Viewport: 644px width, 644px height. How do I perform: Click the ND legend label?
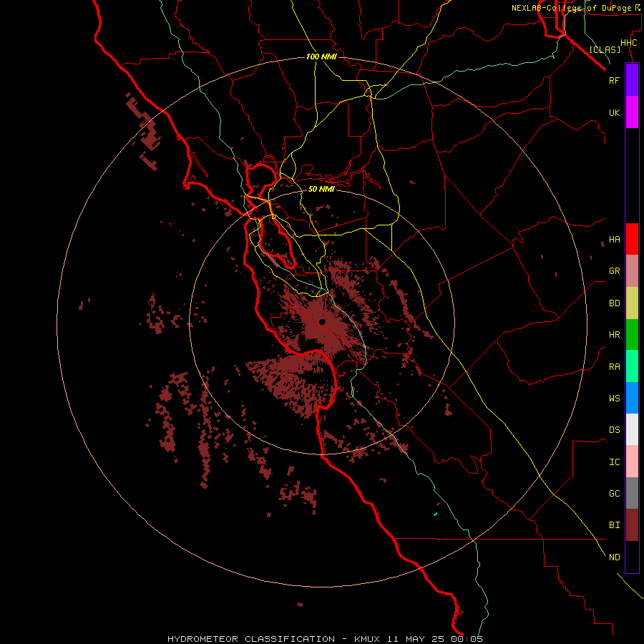[614, 557]
